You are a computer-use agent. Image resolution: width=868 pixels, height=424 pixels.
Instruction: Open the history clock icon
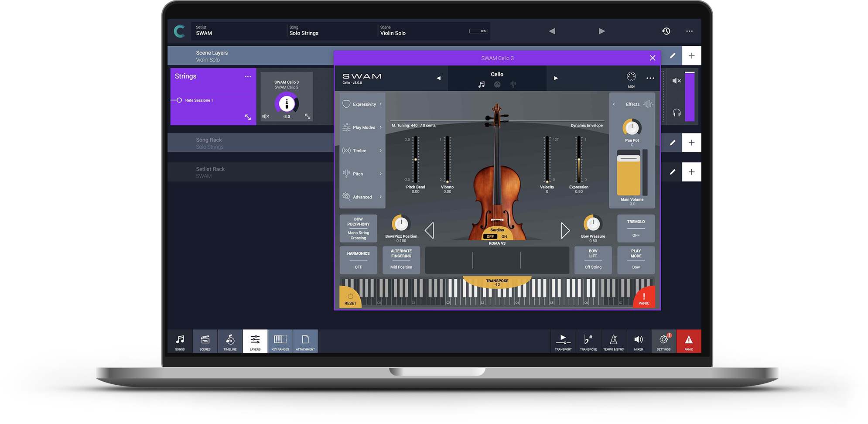coord(666,31)
